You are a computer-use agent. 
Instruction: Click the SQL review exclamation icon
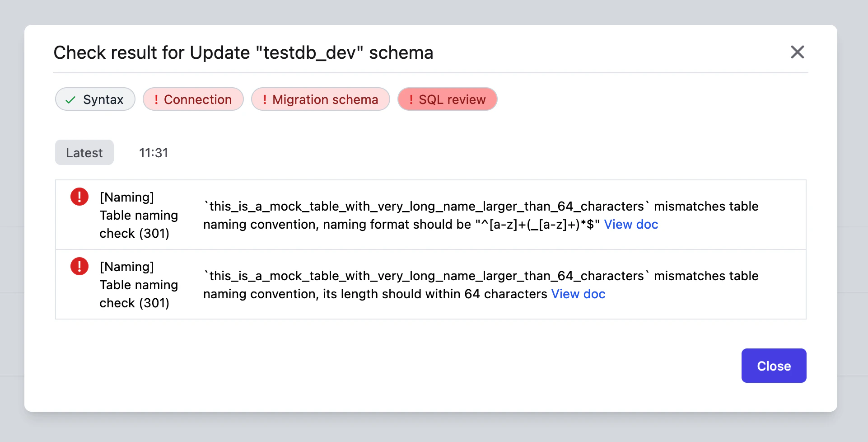coord(411,99)
